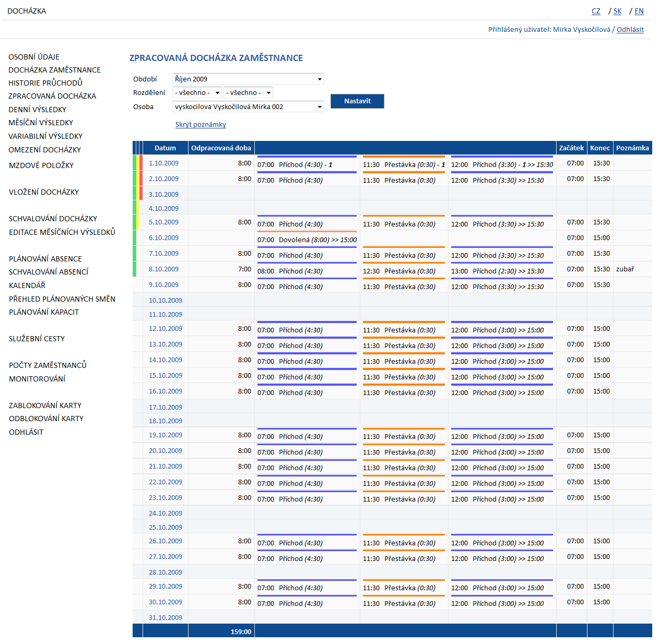Go to VARIABILNÍ VÝSLEDKY
This screenshot has width=659, height=644.
pyautogui.click(x=45, y=136)
